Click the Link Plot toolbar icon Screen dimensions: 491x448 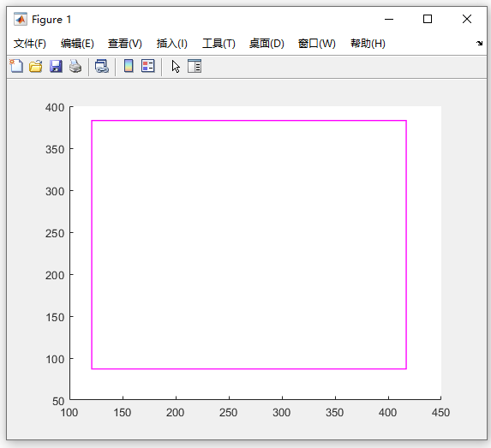pos(102,66)
